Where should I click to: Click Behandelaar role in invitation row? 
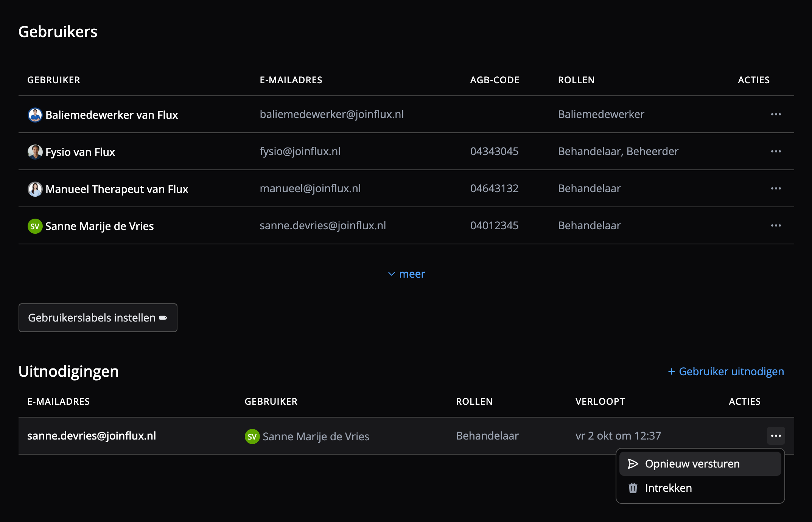click(x=487, y=436)
